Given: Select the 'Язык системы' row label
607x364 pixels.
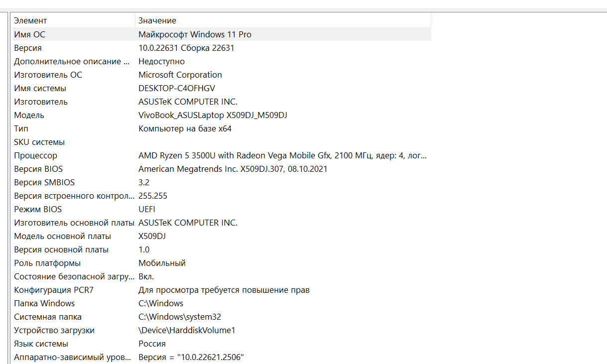Looking at the screenshot, I should click(x=41, y=344).
